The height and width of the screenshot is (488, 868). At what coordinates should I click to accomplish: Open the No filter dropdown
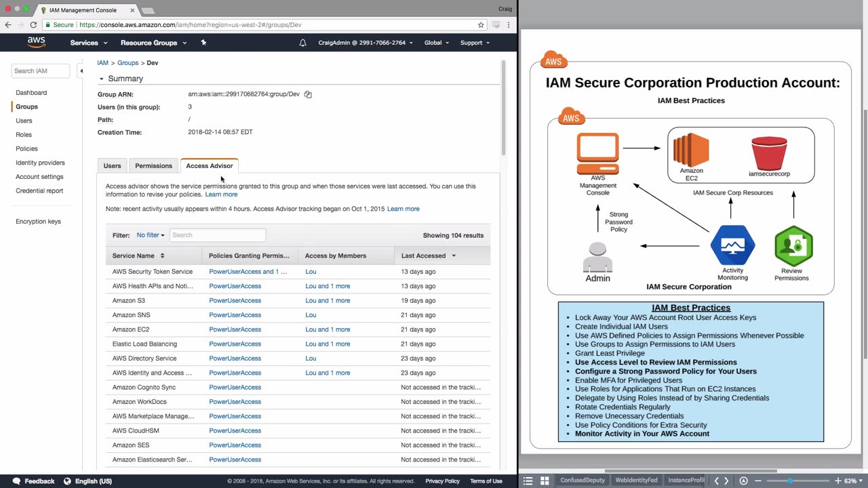click(x=151, y=235)
